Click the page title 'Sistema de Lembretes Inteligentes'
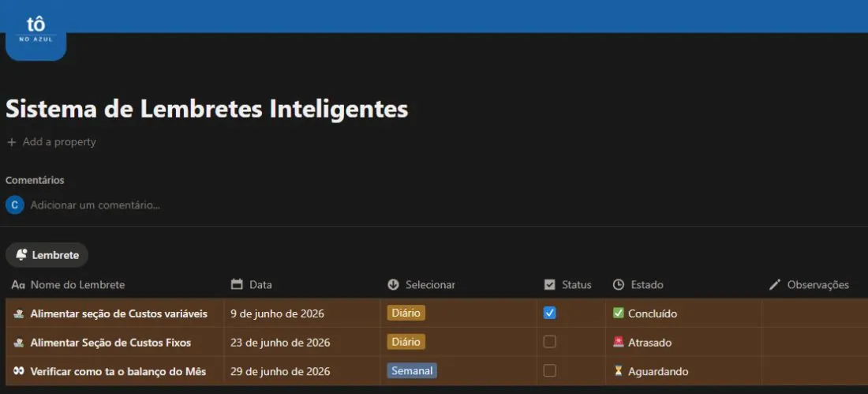Viewport: 868px width, 394px height. click(x=207, y=109)
